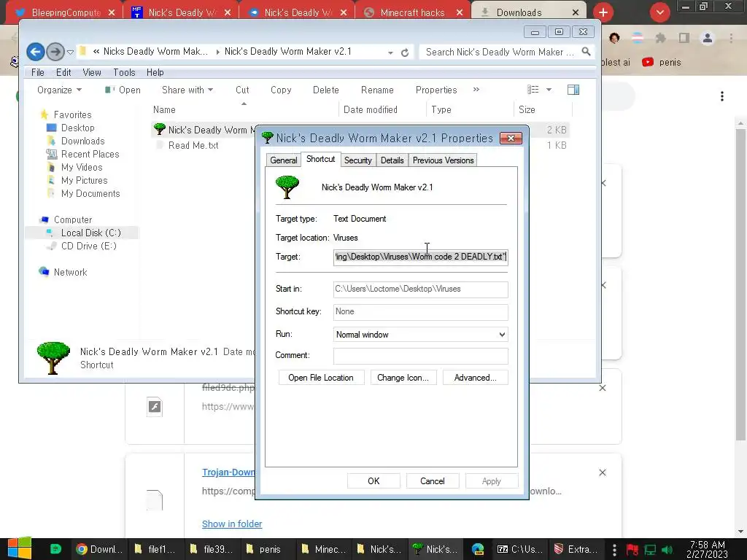Click Cut in Explorer toolbar
Viewport: 747px width, 560px height.
coord(242,90)
